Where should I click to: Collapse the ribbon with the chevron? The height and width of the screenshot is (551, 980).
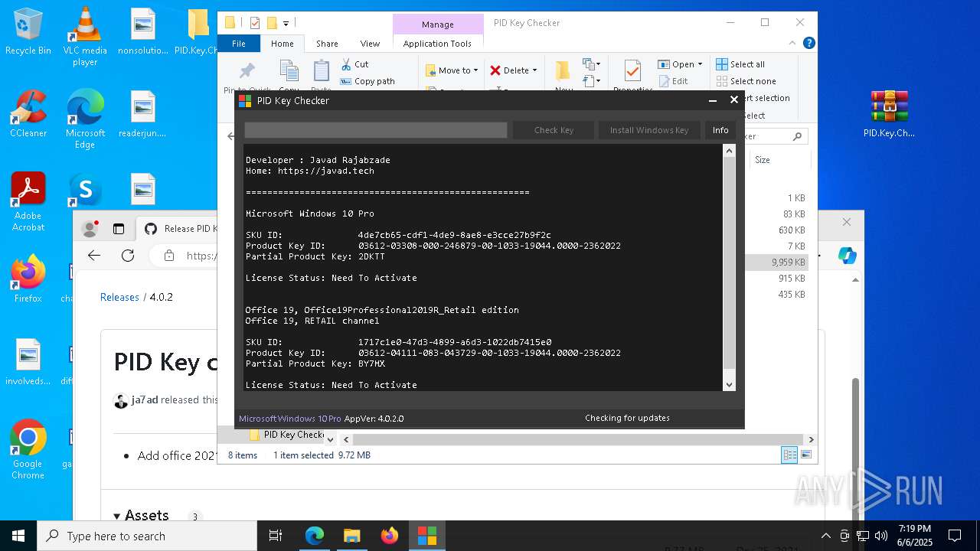pos(793,44)
